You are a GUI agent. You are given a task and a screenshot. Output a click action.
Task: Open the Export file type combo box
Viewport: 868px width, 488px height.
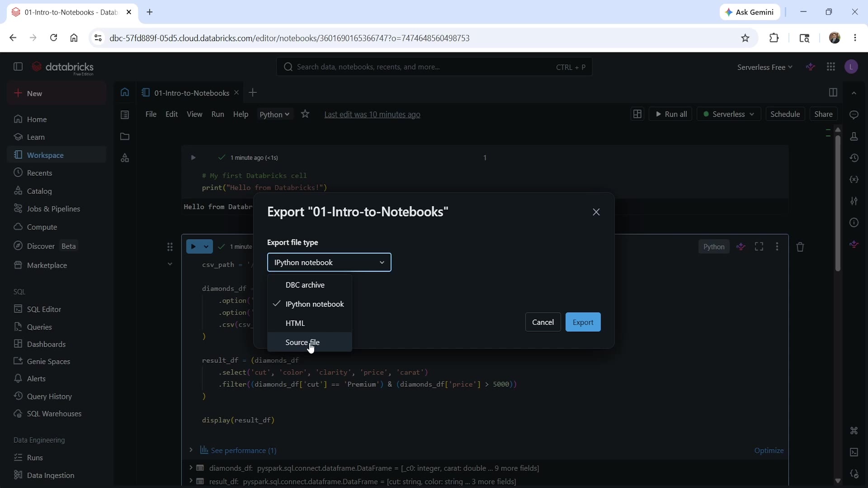(329, 263)
